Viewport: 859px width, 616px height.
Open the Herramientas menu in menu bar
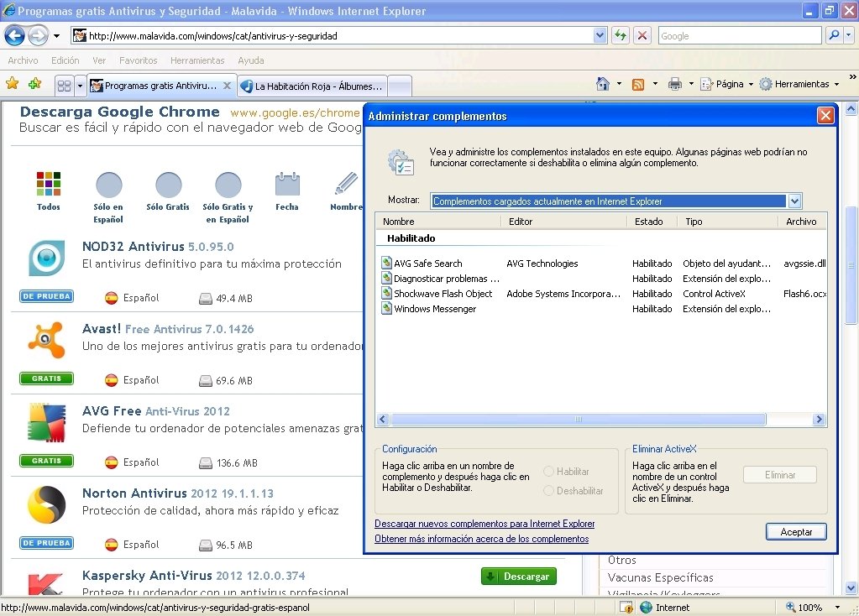pyautogui.click(x=197, y=60)
